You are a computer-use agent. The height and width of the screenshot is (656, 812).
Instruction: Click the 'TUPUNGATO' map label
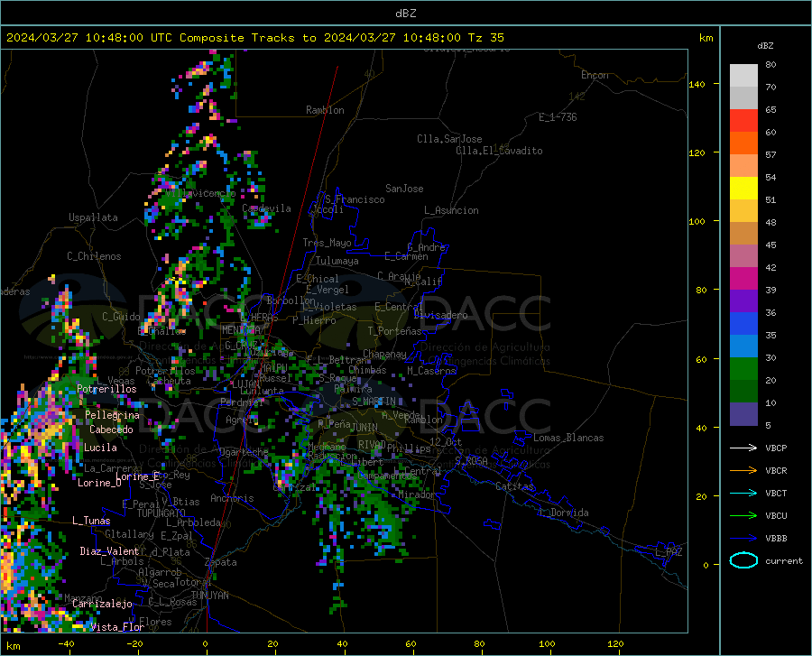point(161,513)
